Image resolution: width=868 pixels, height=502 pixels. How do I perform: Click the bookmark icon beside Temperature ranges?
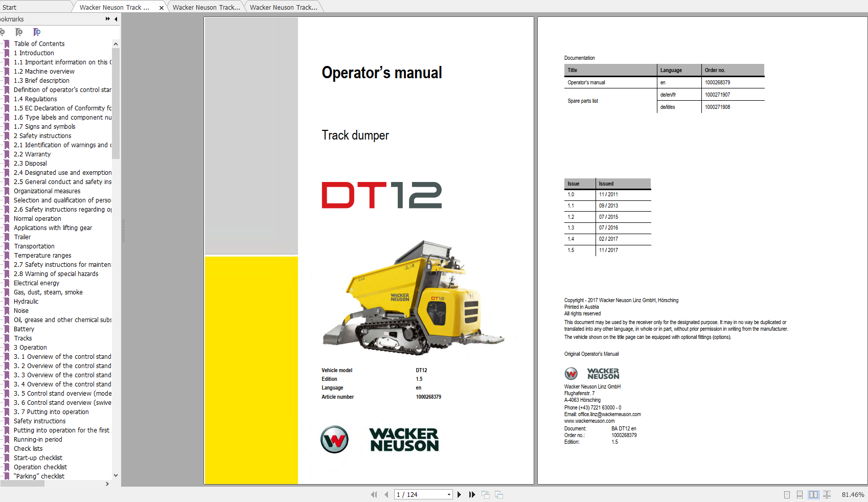[7, 256]
